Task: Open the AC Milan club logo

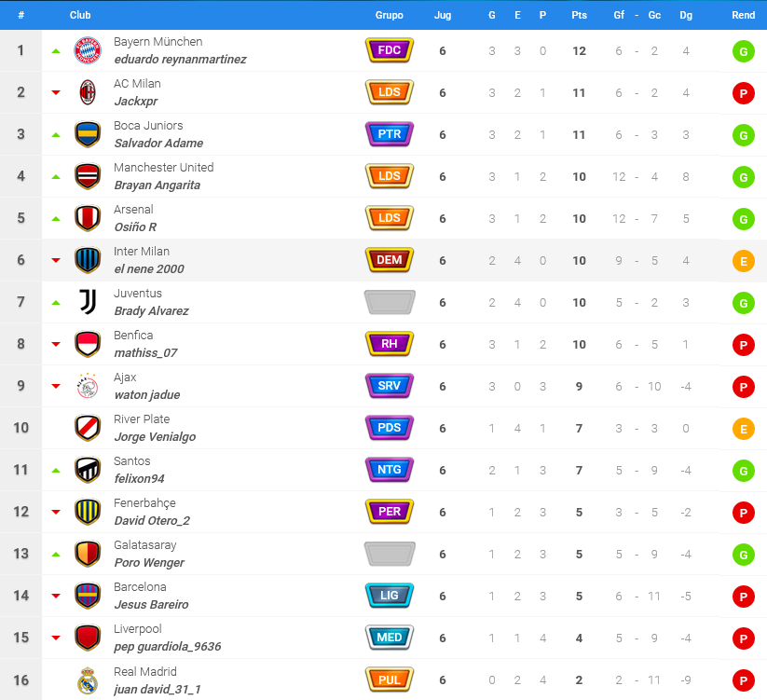Action: click(88, 92)
